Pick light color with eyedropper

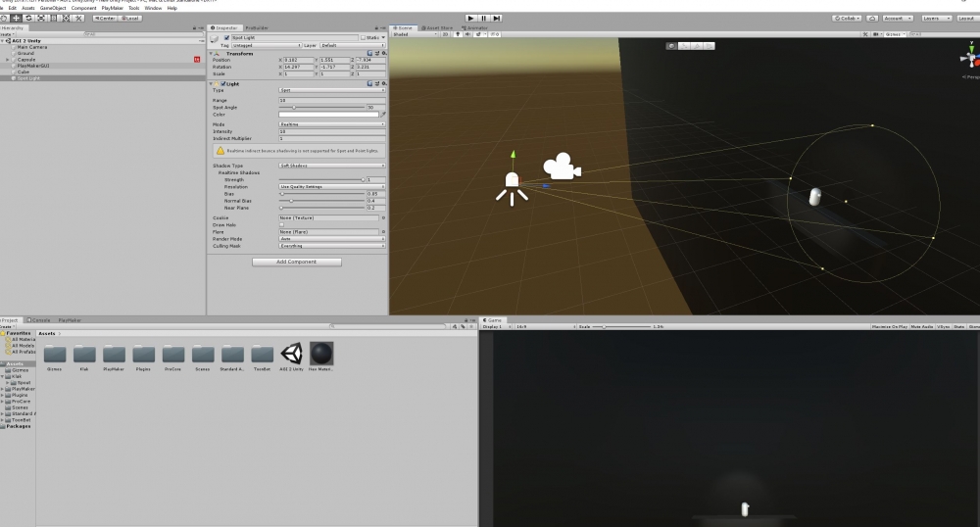(x=383, y=115)
